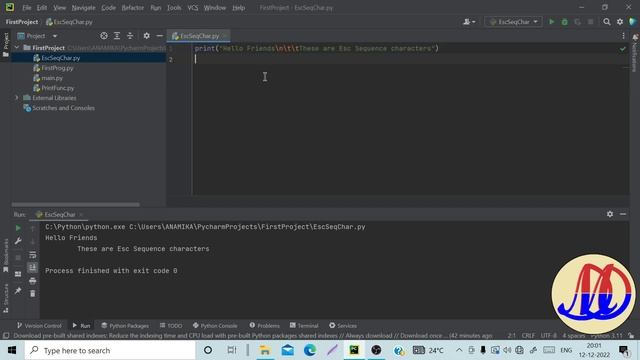Open the View menu

pos(59,7)
